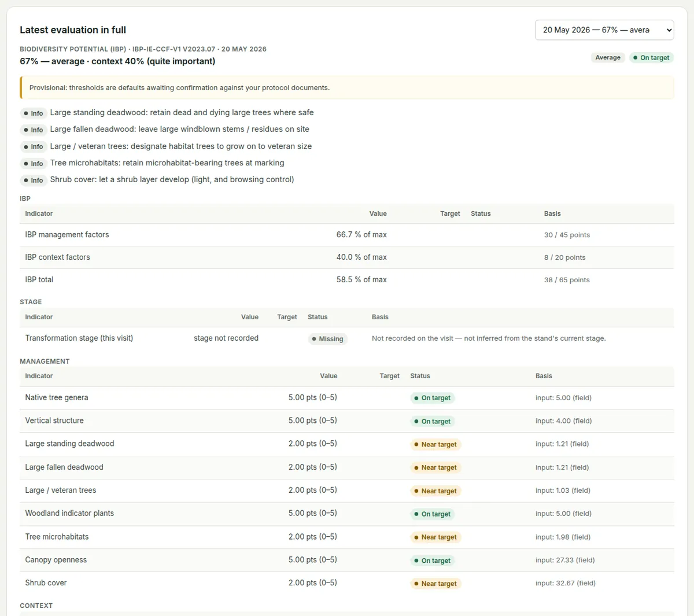Click Info badge for Shrub cover advice
The height and width of the screenshot is (616, 694).
(x=34, y=180)
